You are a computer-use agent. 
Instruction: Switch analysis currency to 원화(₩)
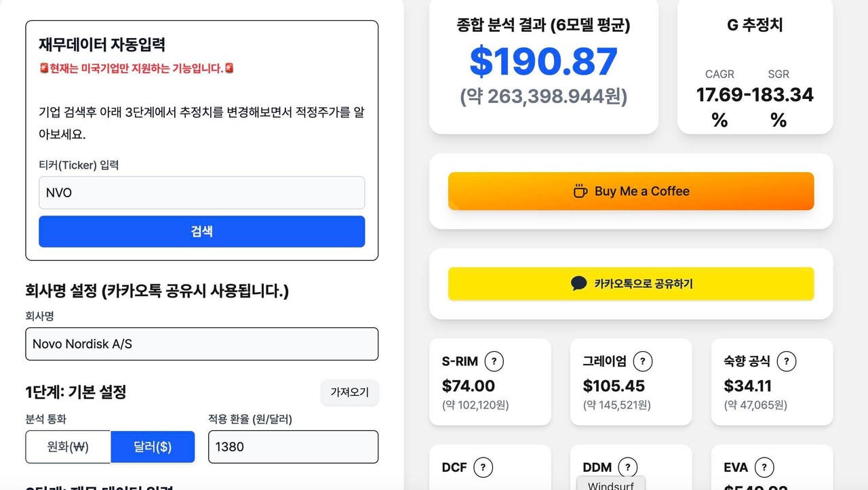67,447
